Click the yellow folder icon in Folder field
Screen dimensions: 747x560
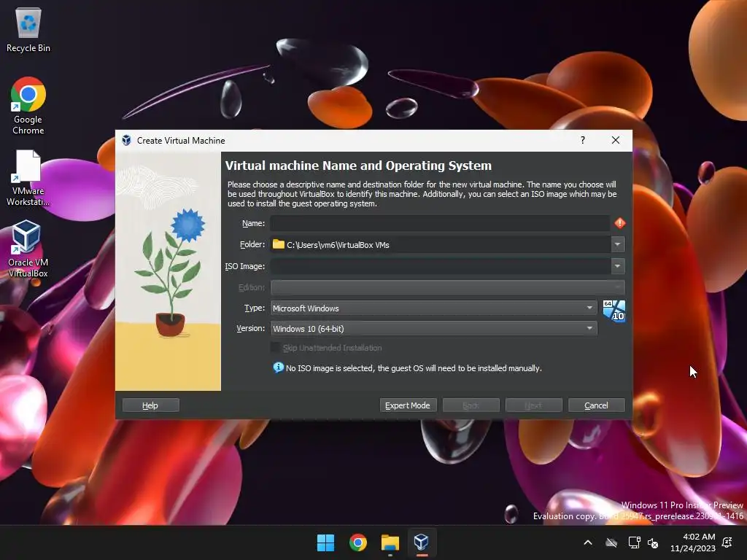pos(278,244)
